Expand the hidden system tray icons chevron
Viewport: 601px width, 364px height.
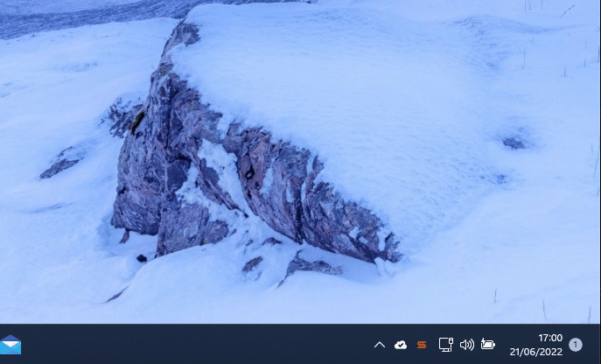pyautogui.click(x=380, y=345)
